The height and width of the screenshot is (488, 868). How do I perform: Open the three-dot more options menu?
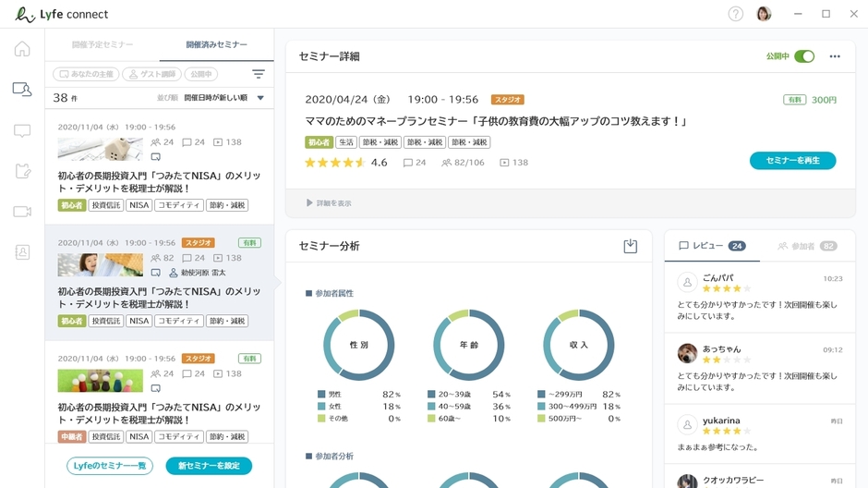pyautogui.click(x=835, y=56)
